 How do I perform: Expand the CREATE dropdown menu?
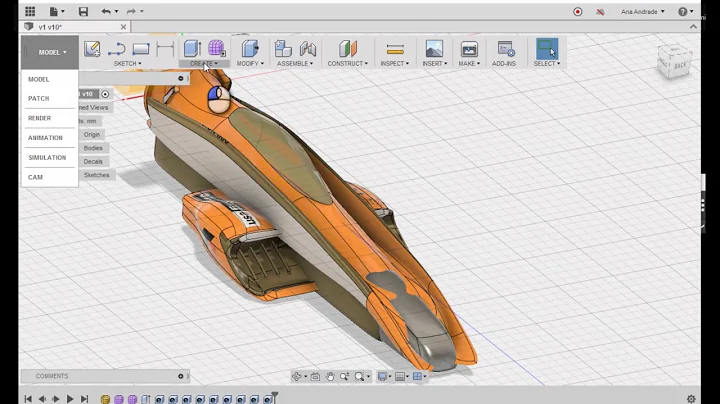204,63
